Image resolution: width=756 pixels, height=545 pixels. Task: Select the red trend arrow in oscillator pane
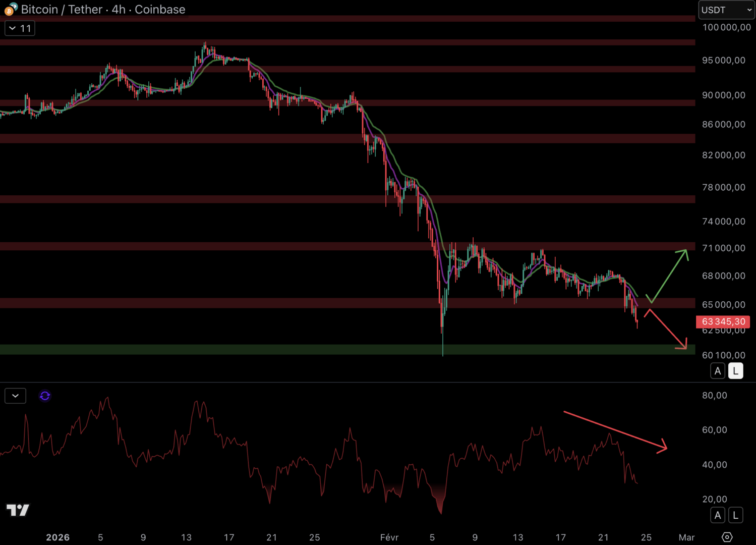tap(615, 430)
